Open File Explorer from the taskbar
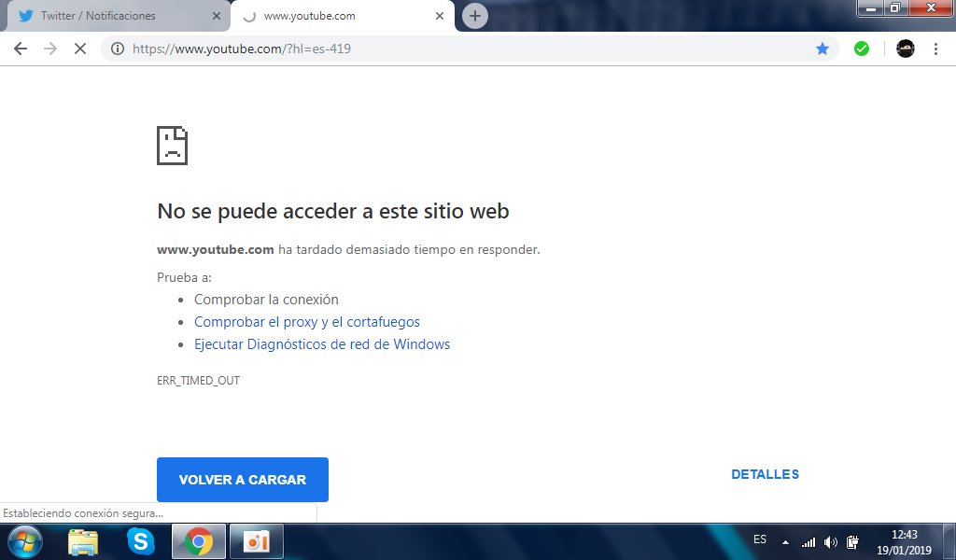This screenshot has height=560, width=956. (x=83, y=541)
